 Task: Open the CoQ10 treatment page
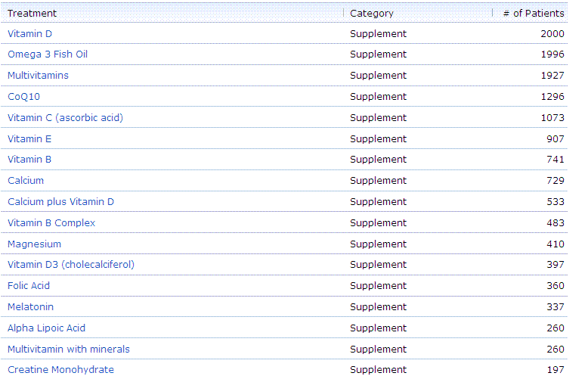[23, 97]
